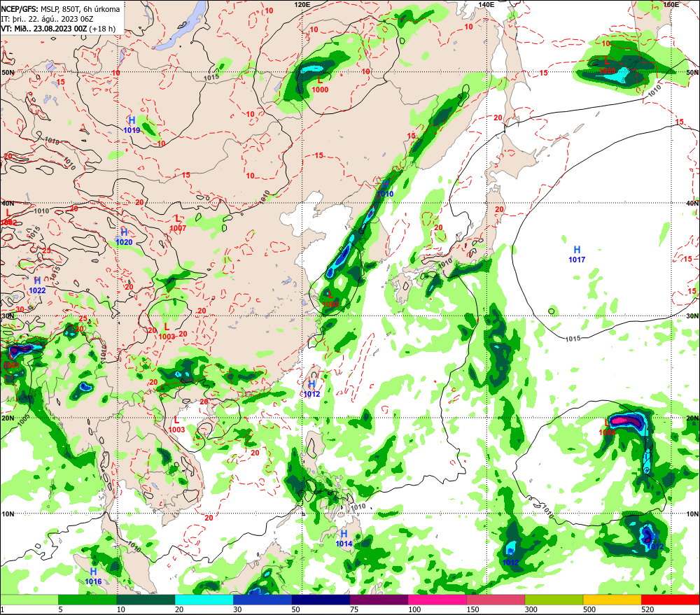Click the olive 300–500 mm legend swatch
The image size is (700, 615).
pos(554,600)
